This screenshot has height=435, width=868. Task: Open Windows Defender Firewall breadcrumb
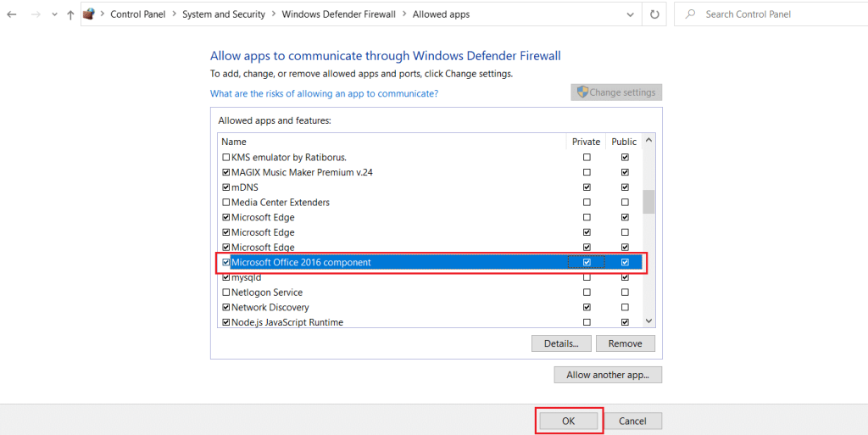339,14
